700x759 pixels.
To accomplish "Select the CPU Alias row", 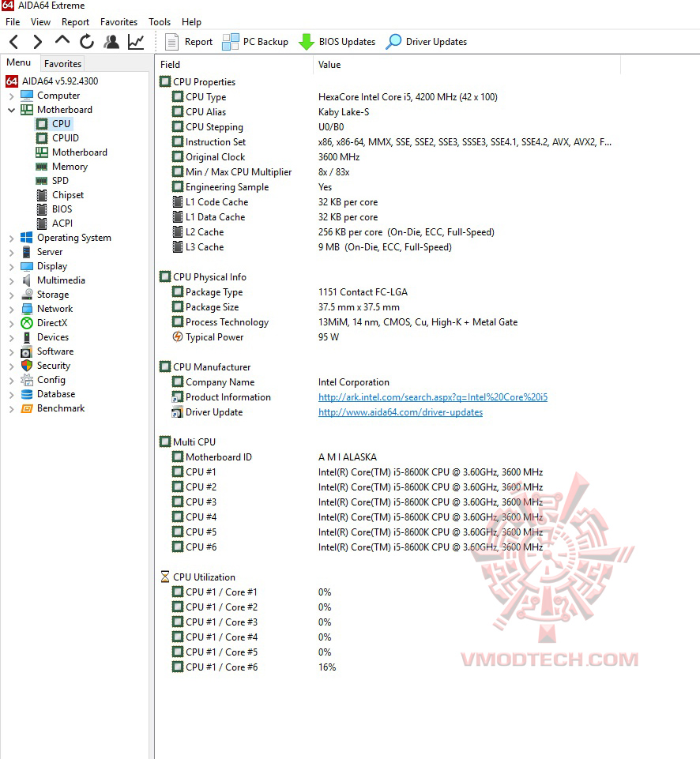I will click(387, 112).
